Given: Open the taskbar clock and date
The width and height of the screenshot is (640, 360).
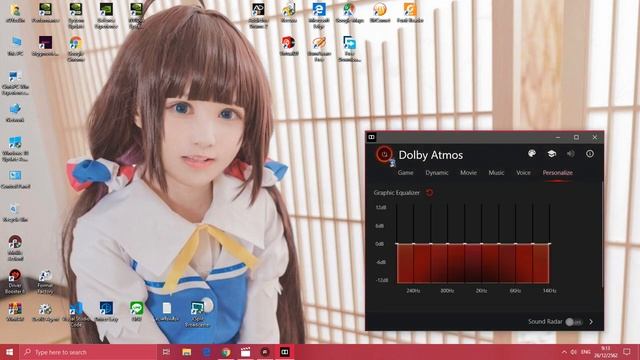Looking at the screenshot, I should [x=605, y=352].
